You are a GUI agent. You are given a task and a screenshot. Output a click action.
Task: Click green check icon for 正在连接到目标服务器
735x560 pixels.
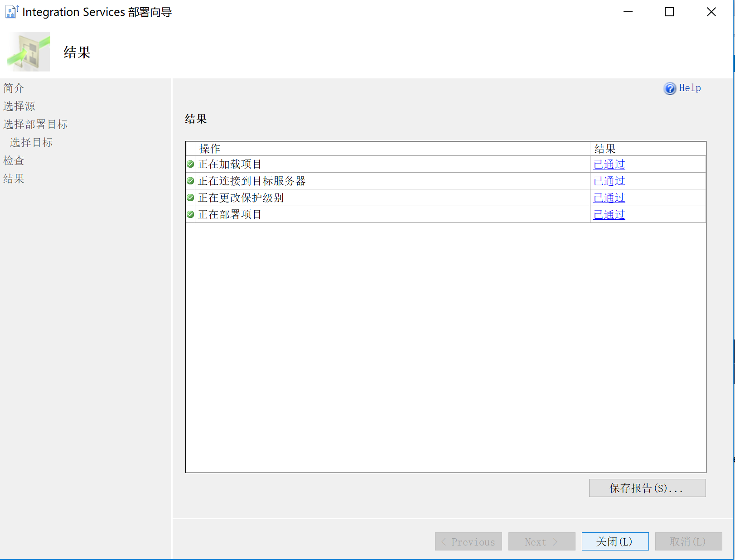(x=191, y=181)
